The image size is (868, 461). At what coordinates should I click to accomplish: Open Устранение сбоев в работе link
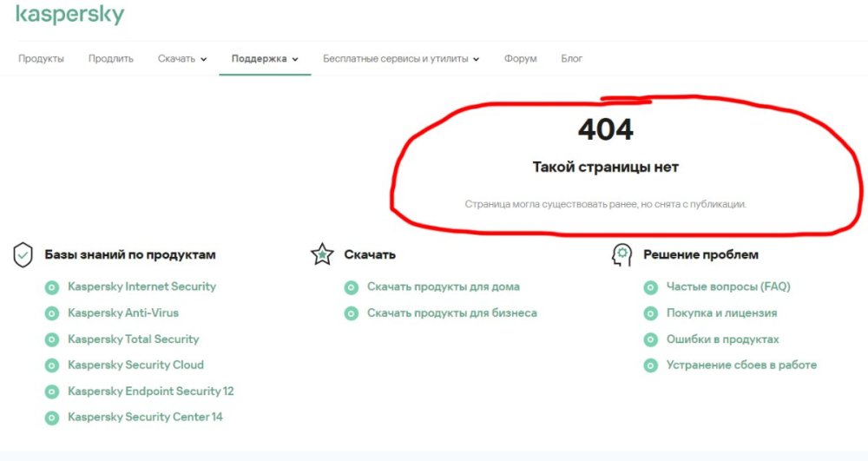(x=742, y=365)
